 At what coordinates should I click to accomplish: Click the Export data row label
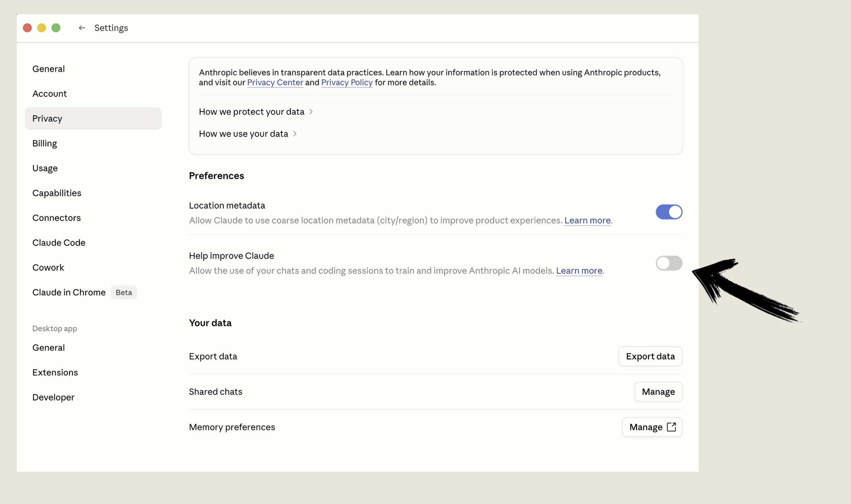click(x=213, y=356)
